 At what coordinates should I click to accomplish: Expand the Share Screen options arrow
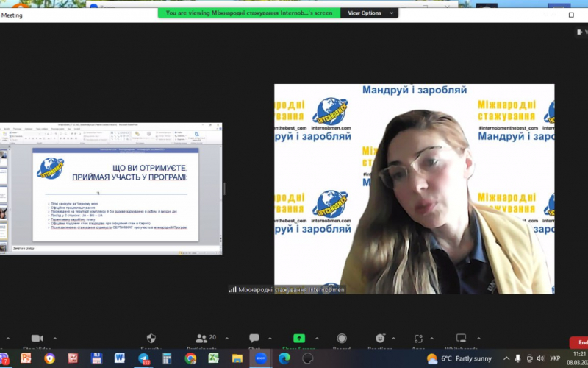317,339
